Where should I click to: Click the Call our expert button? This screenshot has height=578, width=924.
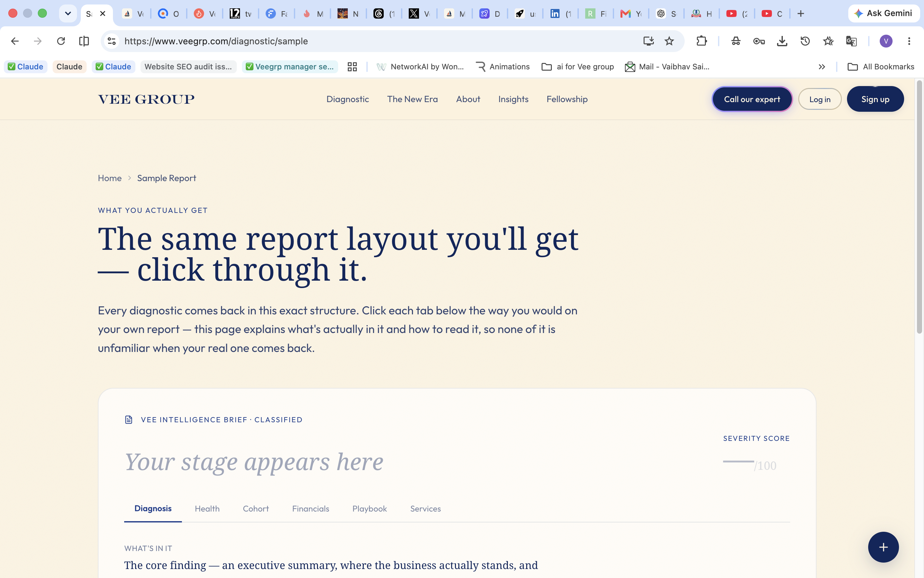[752, 99]
